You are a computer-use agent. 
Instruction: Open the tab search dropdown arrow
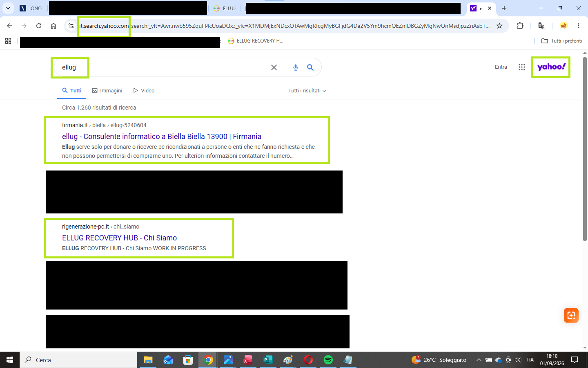pyautogui.click(x=8, y=8)
